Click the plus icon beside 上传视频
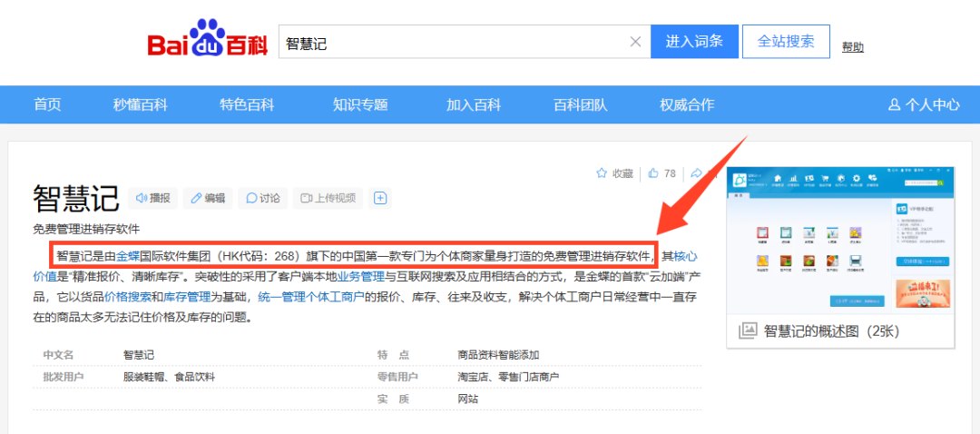 click(380, 198)
